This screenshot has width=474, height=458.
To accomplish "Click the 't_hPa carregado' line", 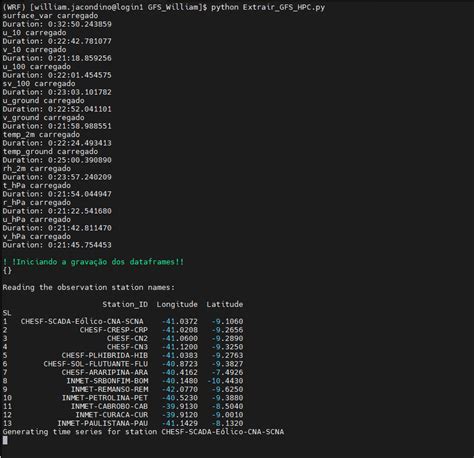I will (x=36, y=186).
